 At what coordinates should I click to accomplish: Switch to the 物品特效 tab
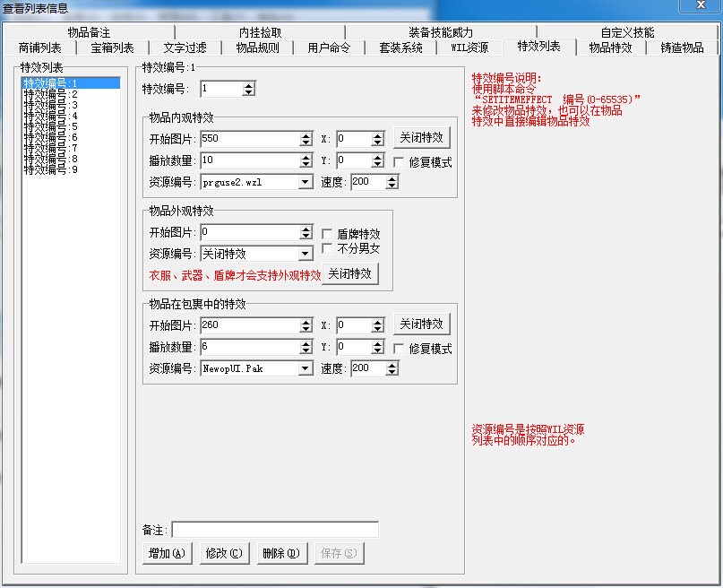[x=610, y=48]
